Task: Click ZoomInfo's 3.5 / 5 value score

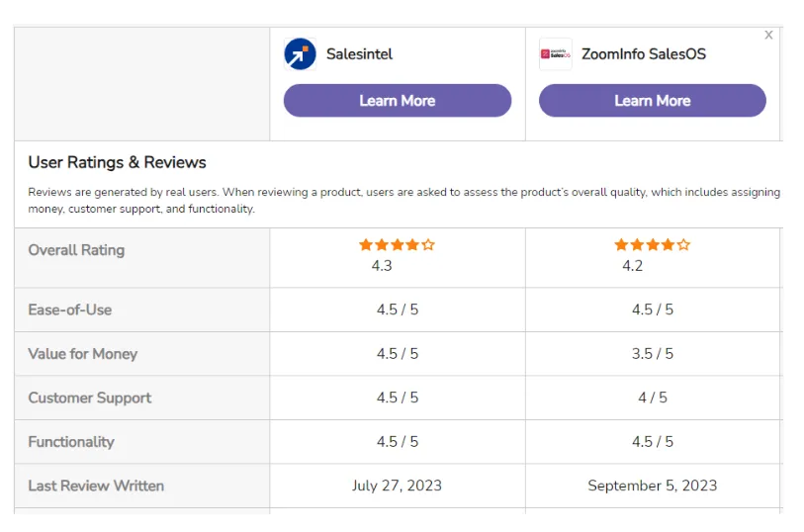Action: tap(653, 354)
